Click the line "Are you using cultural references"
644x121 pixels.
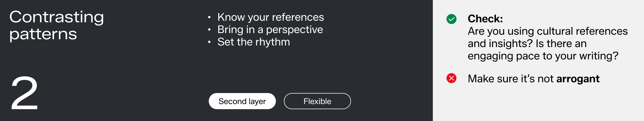547,31
